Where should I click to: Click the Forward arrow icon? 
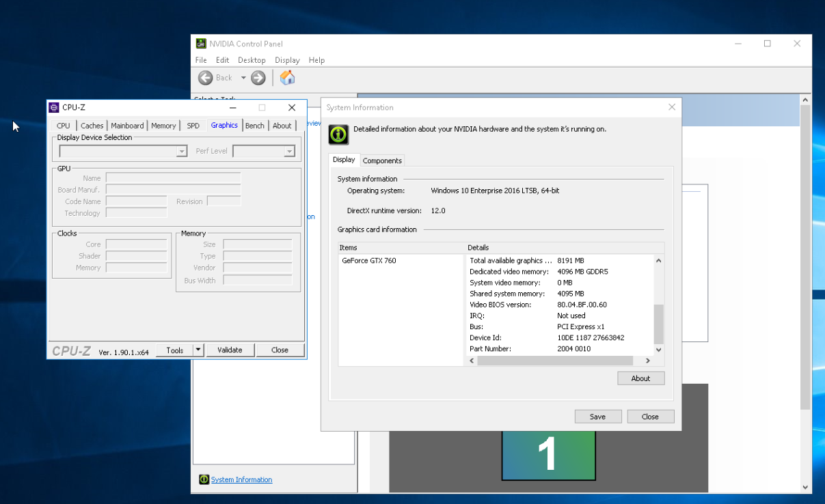click(x=258, y=78)
